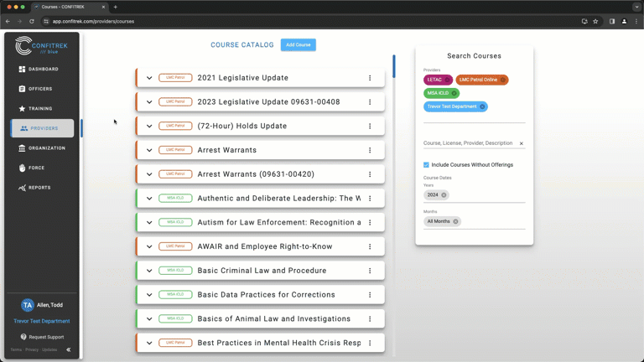The height and width of the screenshot is (362, 644).
Task: Expand Best Practices in Mental Health Crisis course
Action: tap(149, 343)
